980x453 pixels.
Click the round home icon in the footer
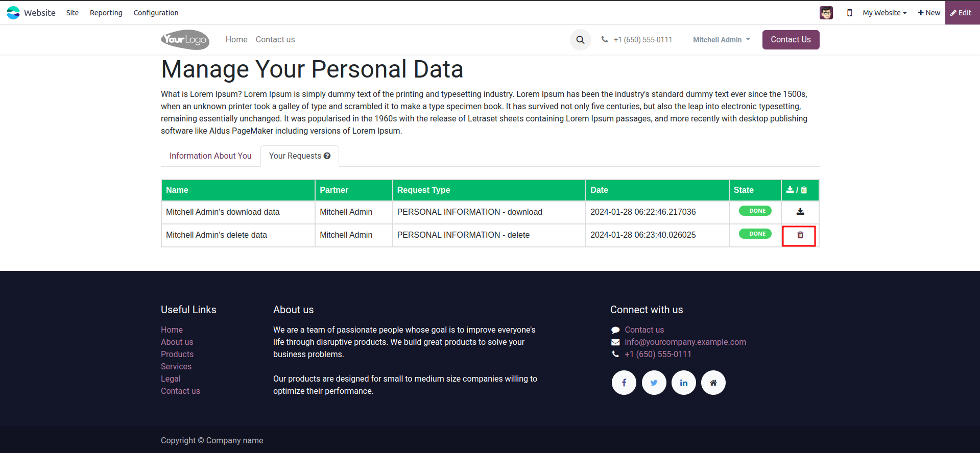(x=713, y=383)
